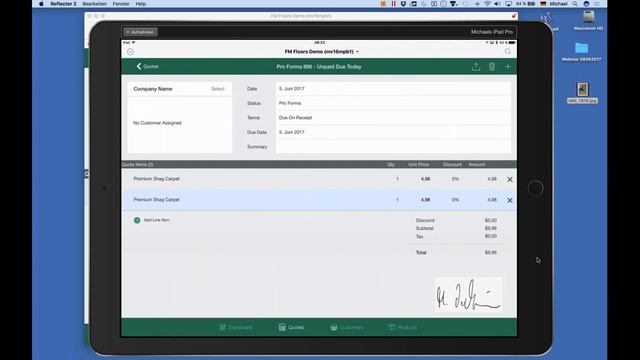Open the Date field showing 5. Juni 2017

coord(393,89)
